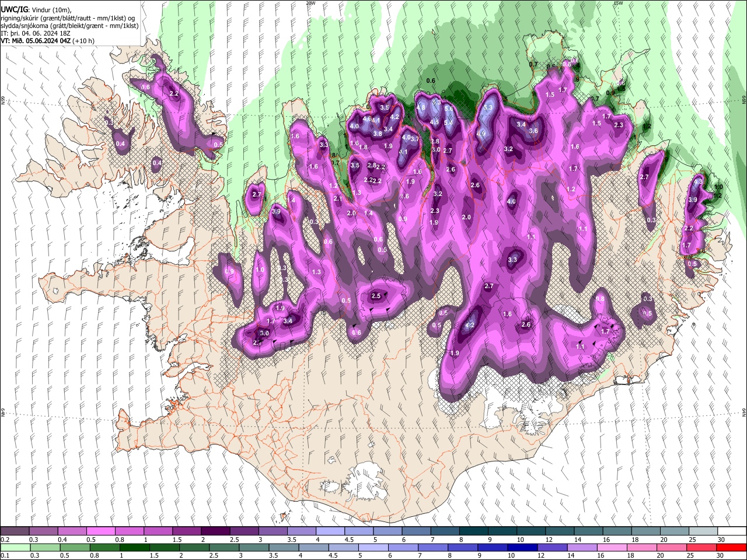Click the 20W longitude label
747x560 pixels.
[x=310, y=3]
